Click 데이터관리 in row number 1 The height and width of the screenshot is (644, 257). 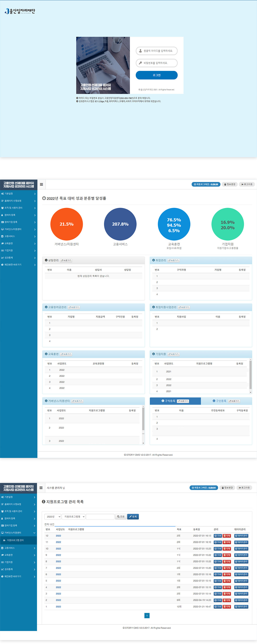point(241,606)
